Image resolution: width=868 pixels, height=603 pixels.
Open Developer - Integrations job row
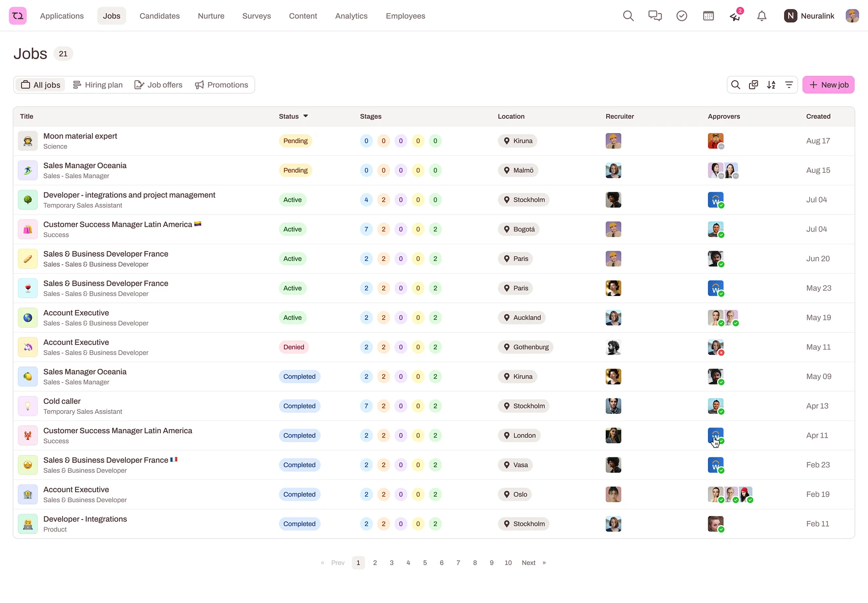pos(434,524)
